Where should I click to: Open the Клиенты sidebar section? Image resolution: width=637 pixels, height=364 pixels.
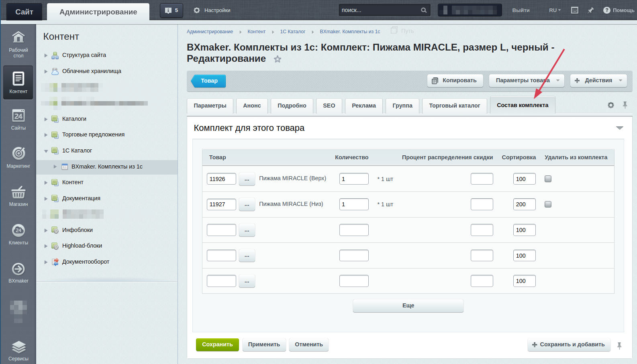pos(18,234)
